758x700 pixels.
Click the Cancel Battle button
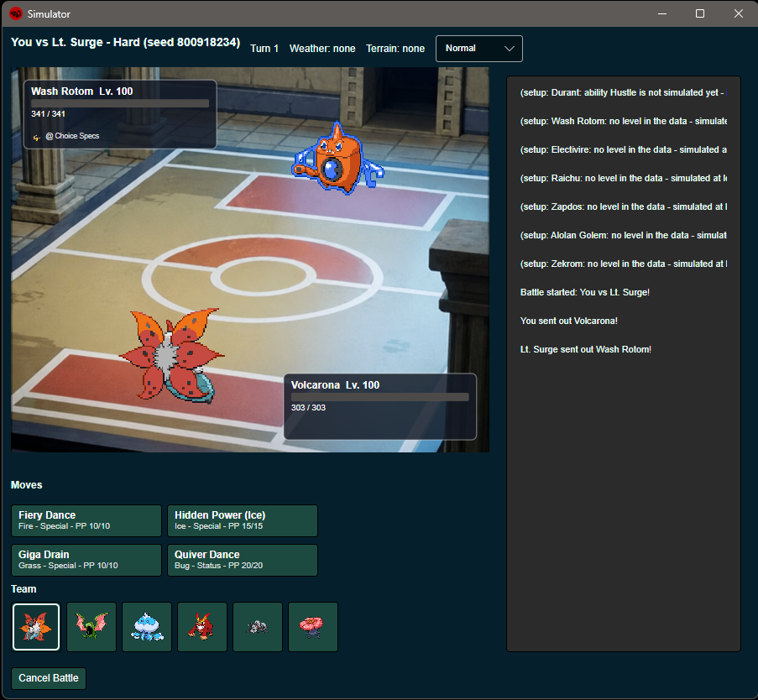[x=49, y=678]
